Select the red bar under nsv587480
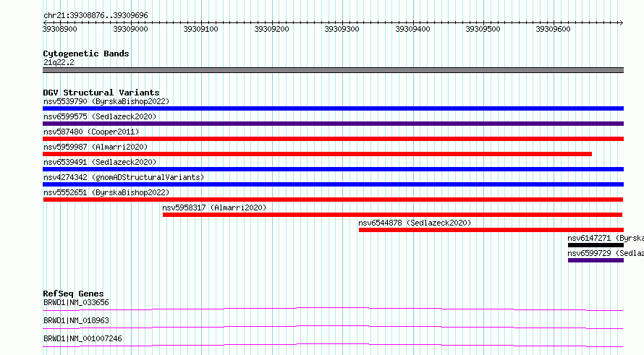Image resolution: width=644 pixels, height=355 pixels. click(x=333, y=139)
